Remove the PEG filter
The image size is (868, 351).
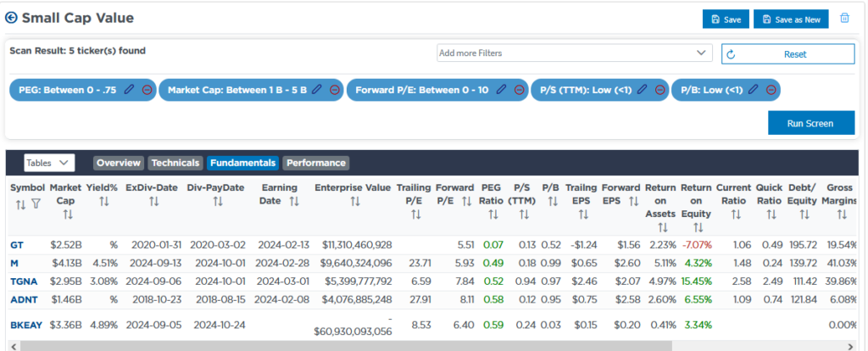(x=147, y=90)
